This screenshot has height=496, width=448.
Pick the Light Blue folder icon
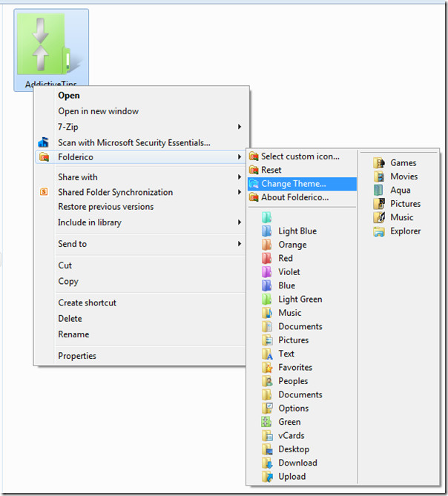pos(267,231)
